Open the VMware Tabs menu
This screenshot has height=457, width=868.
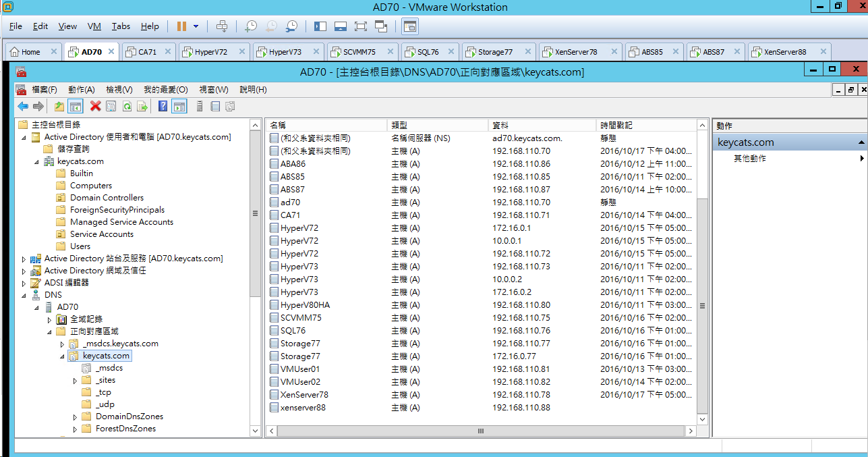pos(121,26)
